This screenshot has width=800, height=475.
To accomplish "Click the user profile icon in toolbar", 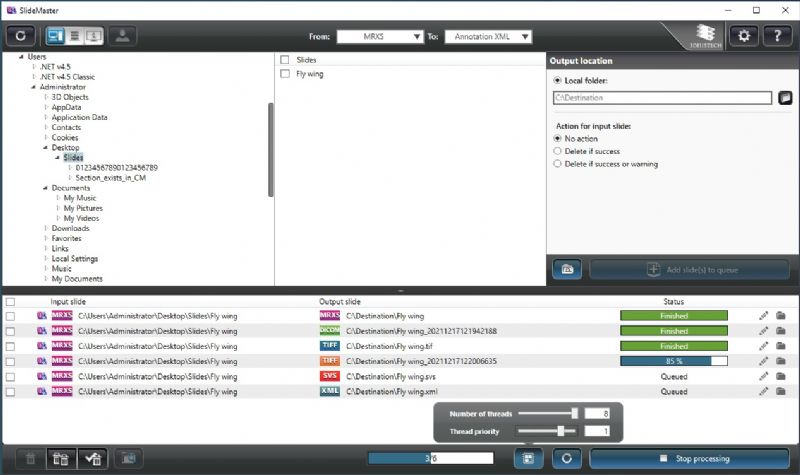I will [x=122, y=36].
